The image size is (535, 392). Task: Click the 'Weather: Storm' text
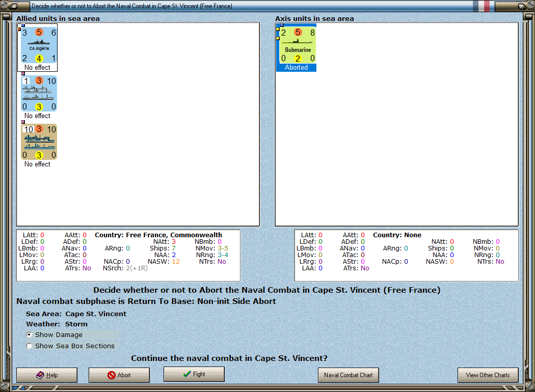click(57, 324)
